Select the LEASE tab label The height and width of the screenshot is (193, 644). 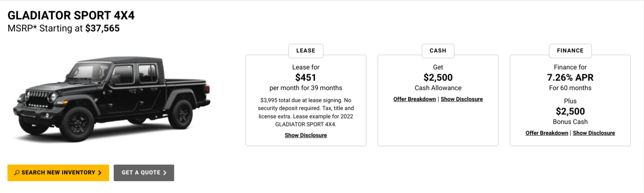pyautogui.click(x=306, y=51)
